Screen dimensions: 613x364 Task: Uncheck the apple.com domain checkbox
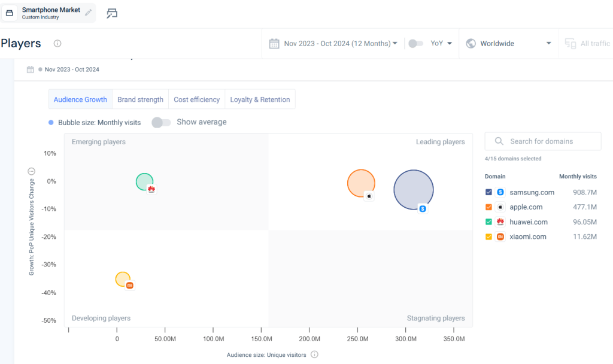pos(488,207)
